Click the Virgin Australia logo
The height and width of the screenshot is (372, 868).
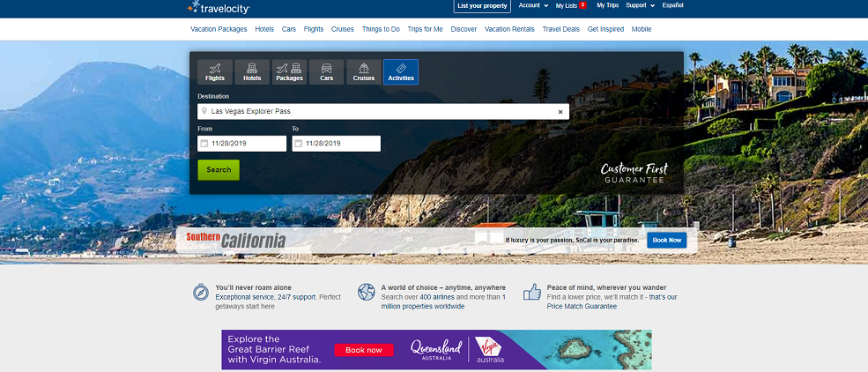tap(492, 350)
